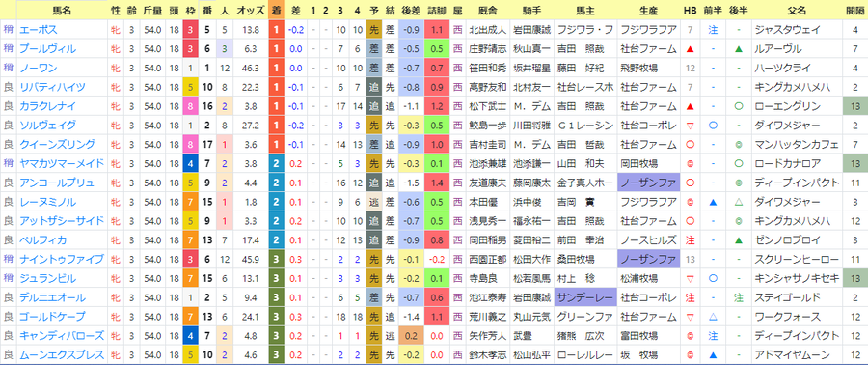
Task: Sort by the 前半 column header
Action: pyautogui.click(x=714, y=10)
